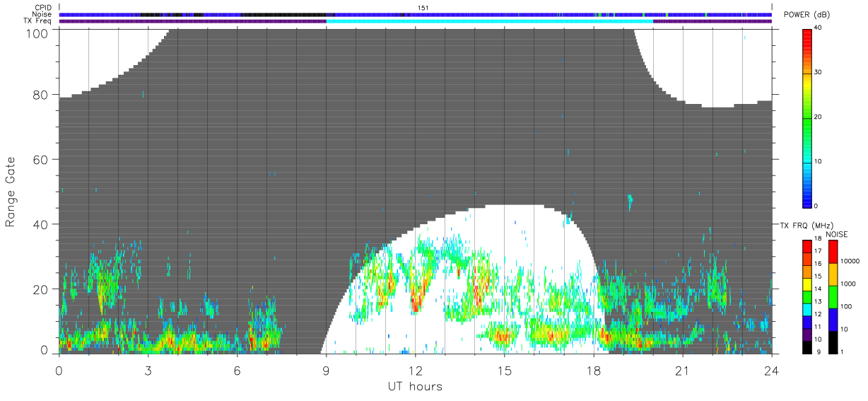Pick the black 1-10 noise swatch
The height and width of the screenshot is (401, 868).
[x=833, y=342]
